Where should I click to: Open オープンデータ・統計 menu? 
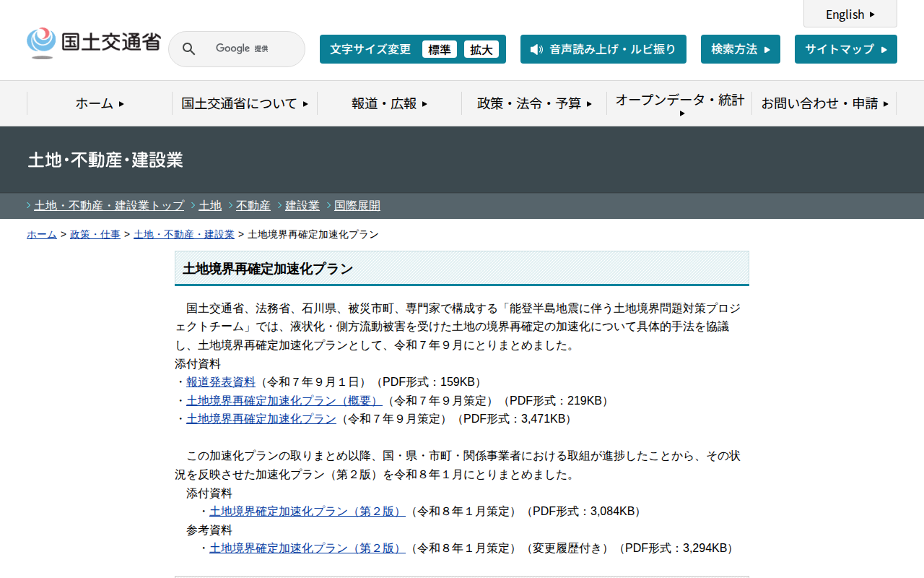tap(679, 103)
